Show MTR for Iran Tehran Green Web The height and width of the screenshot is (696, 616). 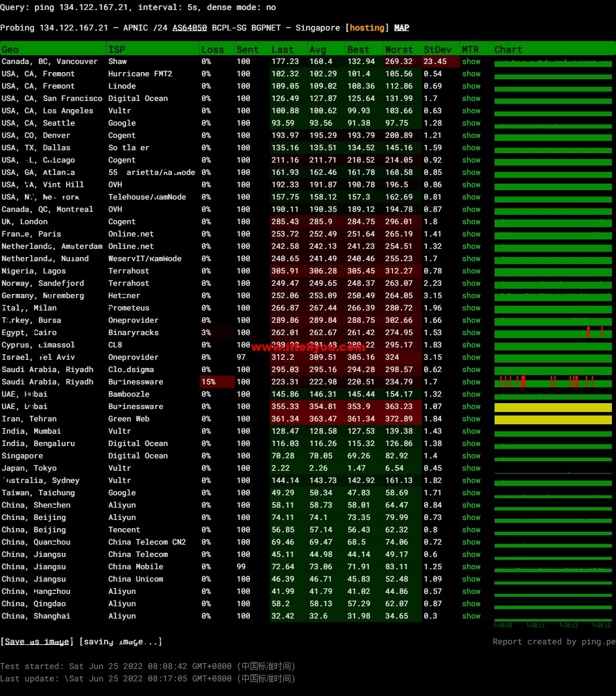471,419
